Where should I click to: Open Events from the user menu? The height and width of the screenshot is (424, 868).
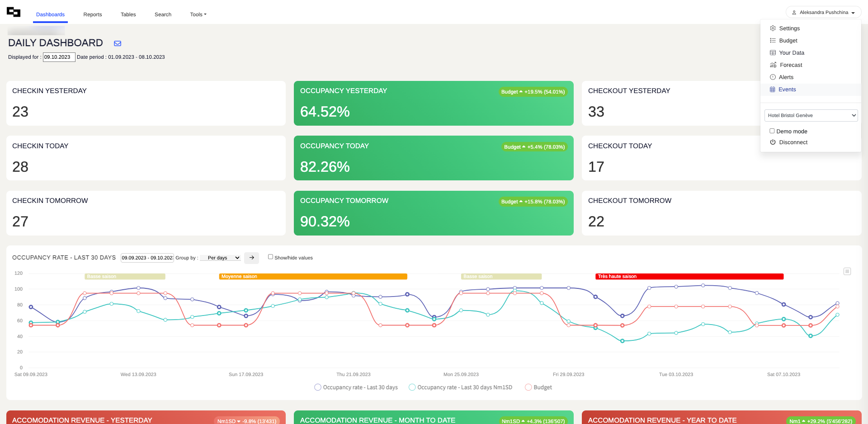pyautogui.click(x=787, y=90)
